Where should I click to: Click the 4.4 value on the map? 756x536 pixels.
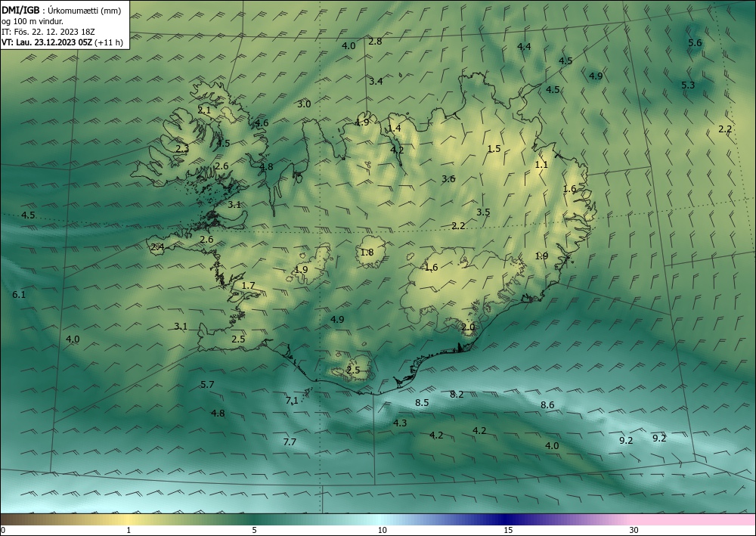(x=524, y=47)
